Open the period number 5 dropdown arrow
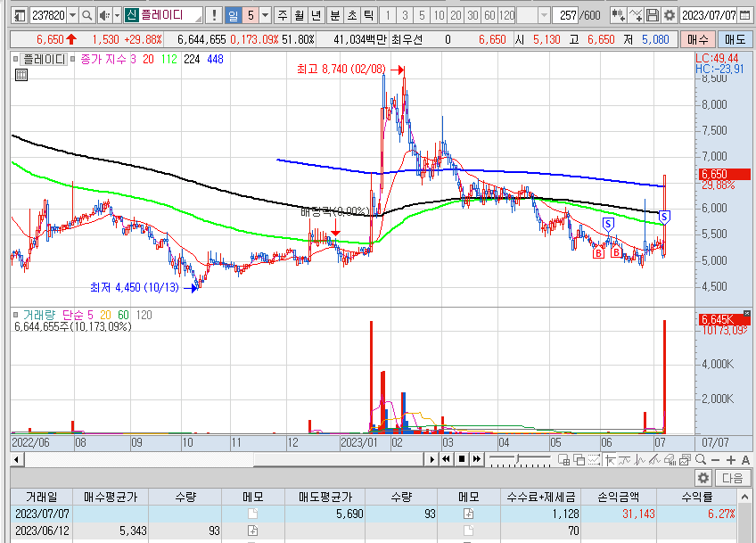Screen dimensions: 756x543 pyautogui.click(x=265, y=15)
